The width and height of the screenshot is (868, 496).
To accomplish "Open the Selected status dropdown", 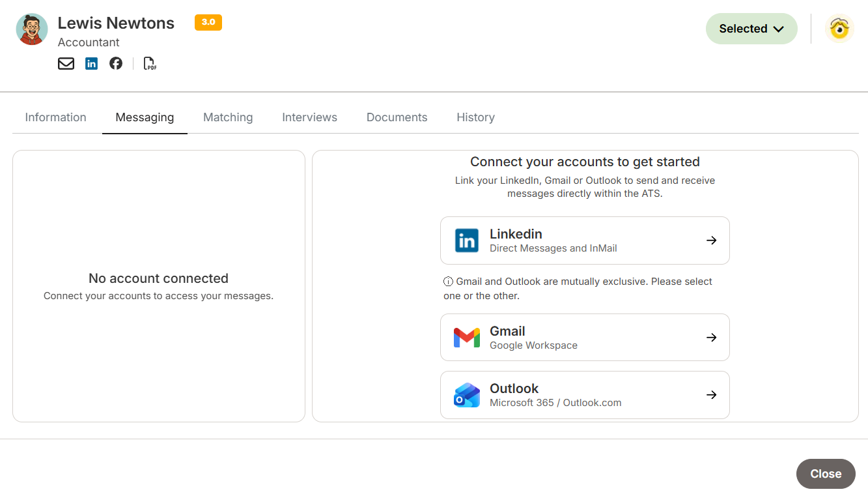I will [751, 29].
